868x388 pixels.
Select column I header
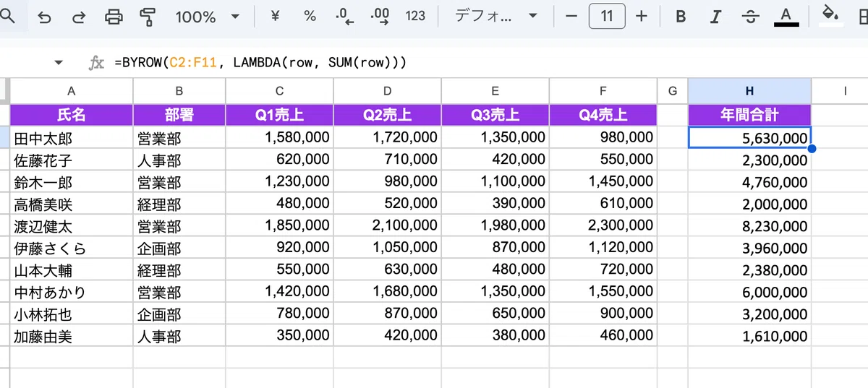(x=844, y=90)
